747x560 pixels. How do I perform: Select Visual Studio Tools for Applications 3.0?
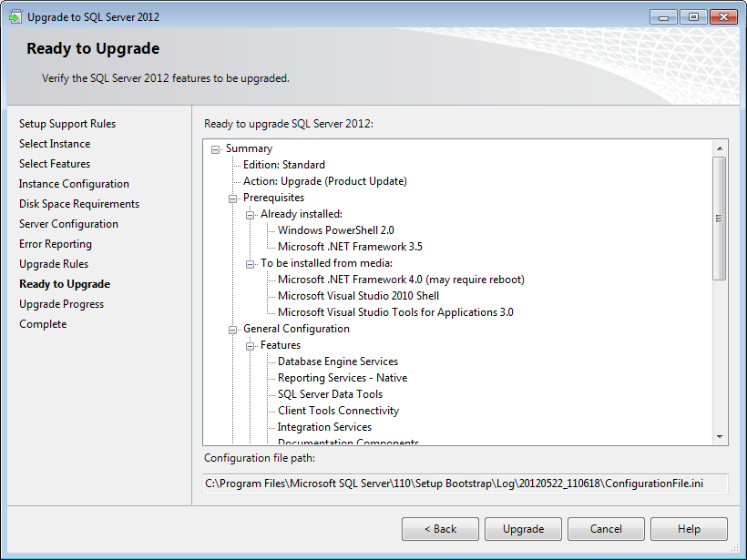pyautogui.click(x=396, y=312)
